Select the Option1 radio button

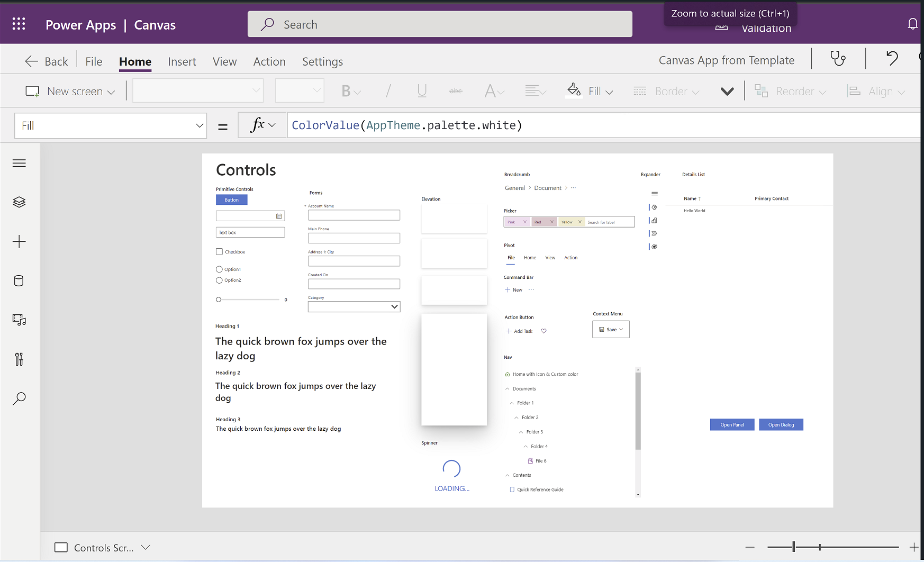[x=219, y=269]
